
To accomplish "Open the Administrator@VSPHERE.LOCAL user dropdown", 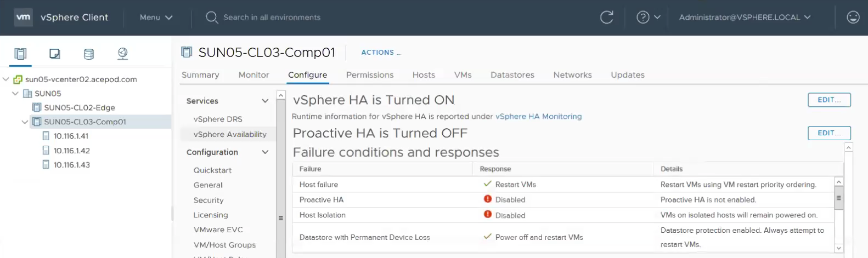I will [x=745, y=18].
